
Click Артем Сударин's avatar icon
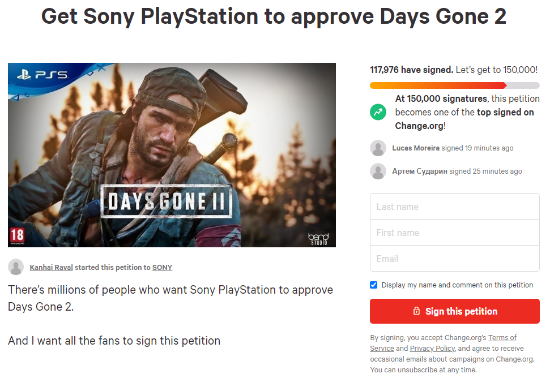coord(378,171)
